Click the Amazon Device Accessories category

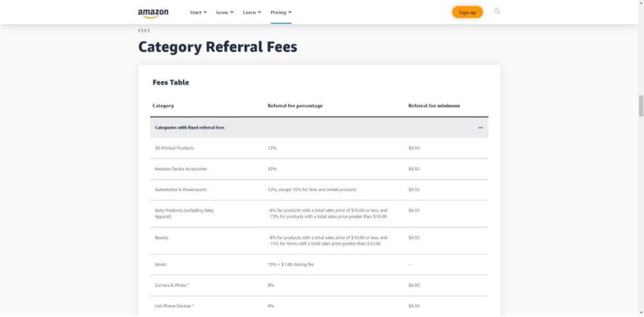(x=181, y=169)
